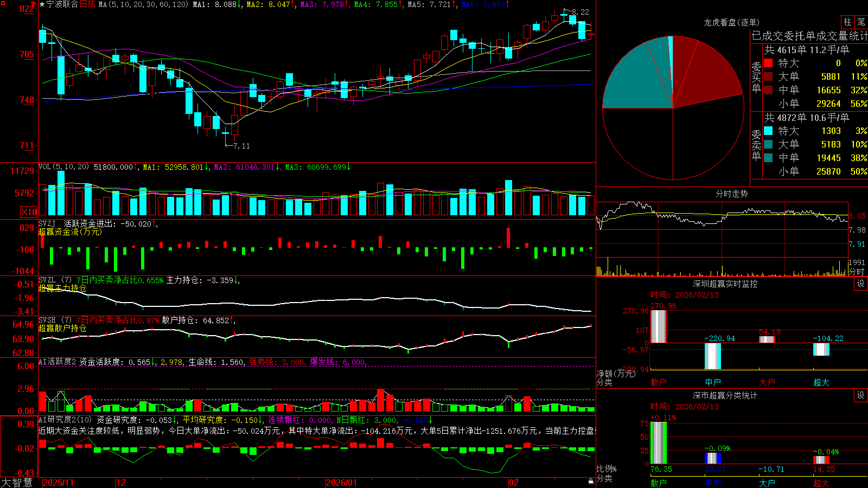Click the buy 小单 value 29264
The width and height of the screenshot is (868, 488).
point(828,104)
